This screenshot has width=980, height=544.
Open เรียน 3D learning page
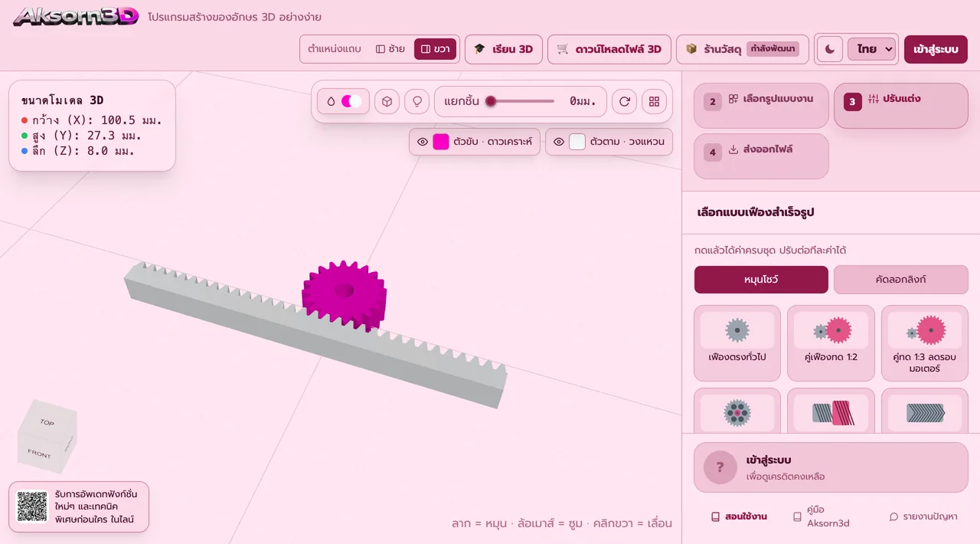point(504,49)
